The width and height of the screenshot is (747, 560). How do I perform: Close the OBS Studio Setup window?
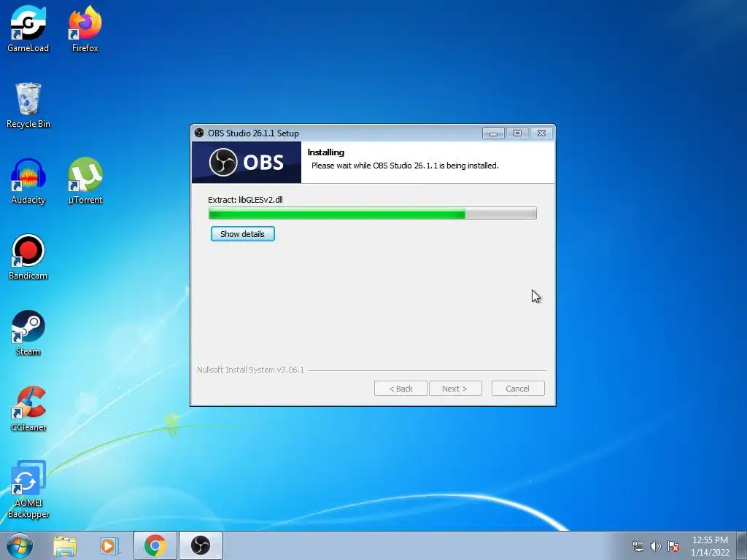(542, 133)
